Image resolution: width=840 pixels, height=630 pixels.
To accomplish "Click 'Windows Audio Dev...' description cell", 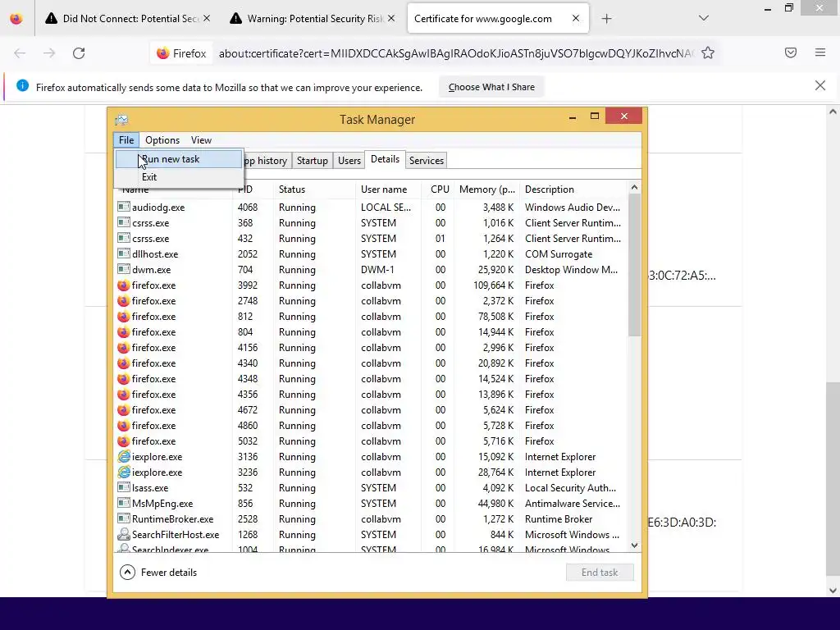I will [572, 208].
